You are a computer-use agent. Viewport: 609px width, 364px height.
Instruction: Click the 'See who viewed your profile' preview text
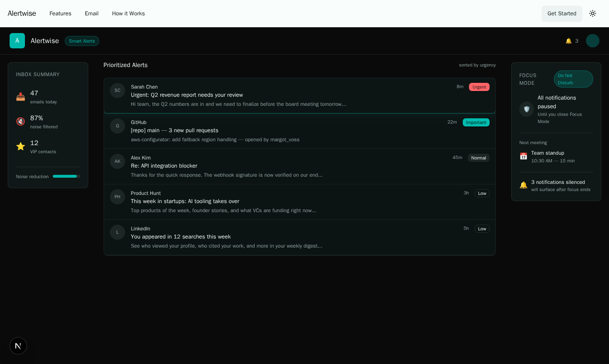point(226,246)
